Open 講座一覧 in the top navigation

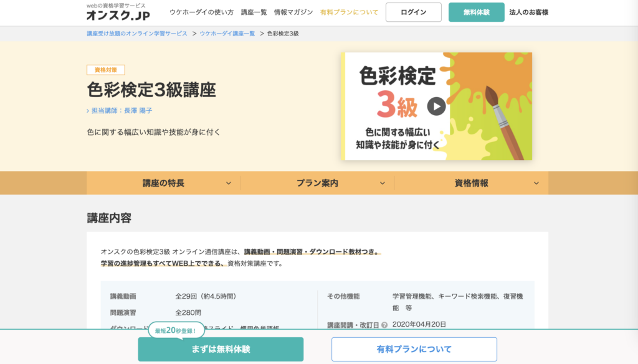(254, 12)
